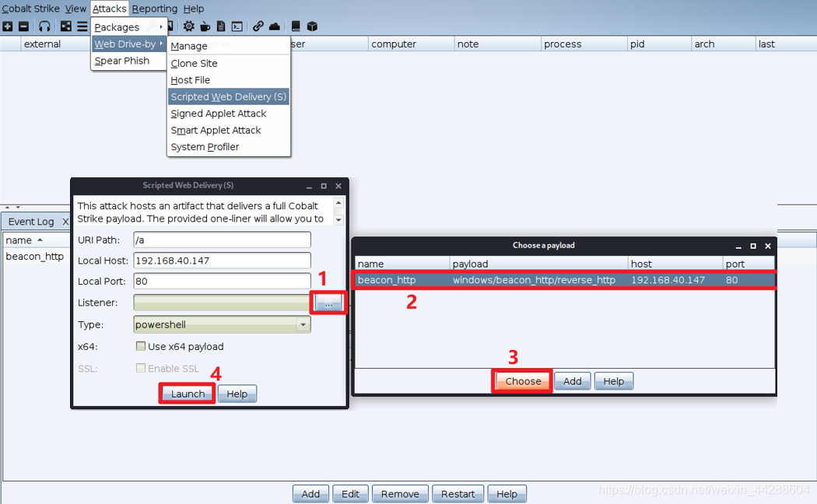
Task: Open help with the book icon
Action: 296,26
